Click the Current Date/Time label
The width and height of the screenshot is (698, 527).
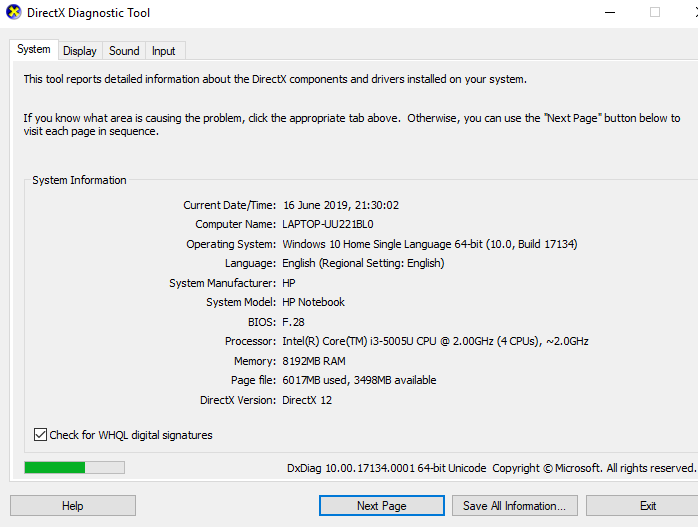click(230, 205)
